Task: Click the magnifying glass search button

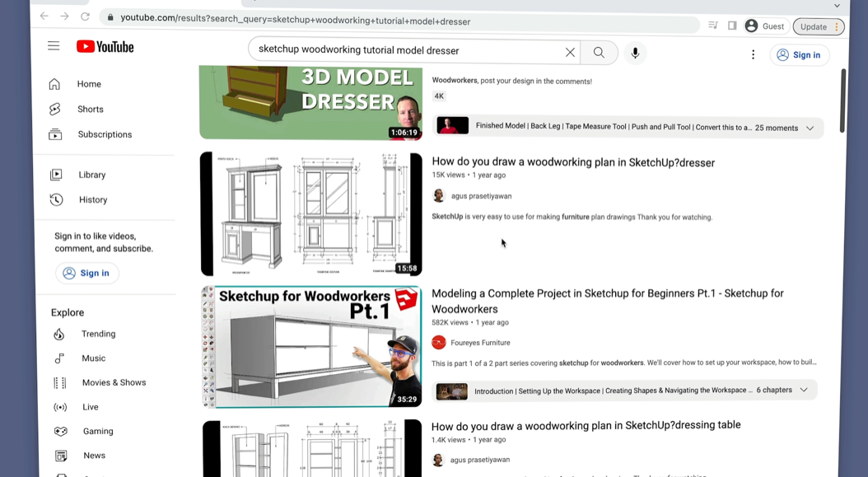Action: coord(599,52)
